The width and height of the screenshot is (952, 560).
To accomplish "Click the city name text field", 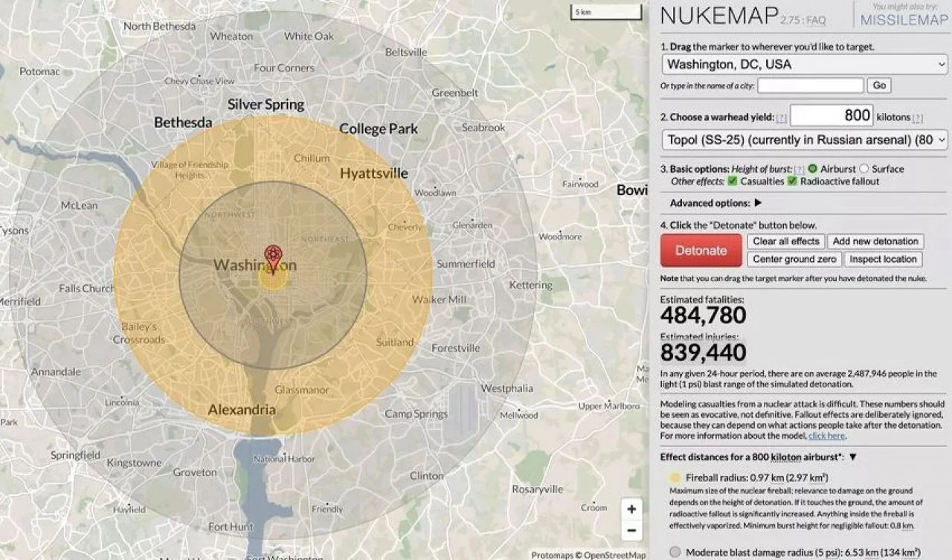I will [x=810, y=86].
